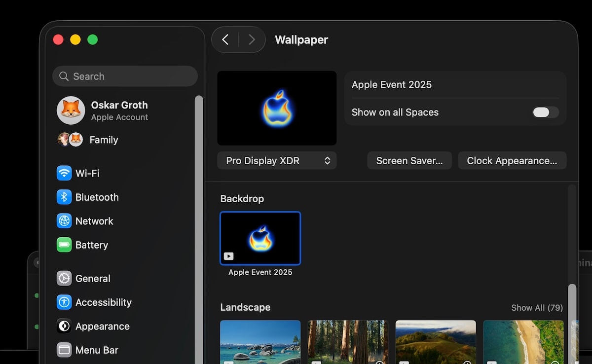
Task: Click video badge on Apple Event thumbnail
Action: (228, 256)
